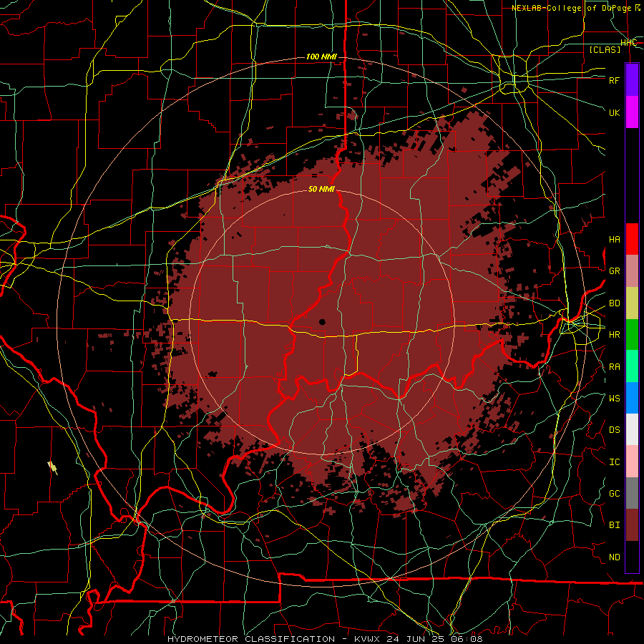Viewport: 644px width, 644px height.
Task: Click the [CLAS] label above the legend
Action: pos(605,49)
